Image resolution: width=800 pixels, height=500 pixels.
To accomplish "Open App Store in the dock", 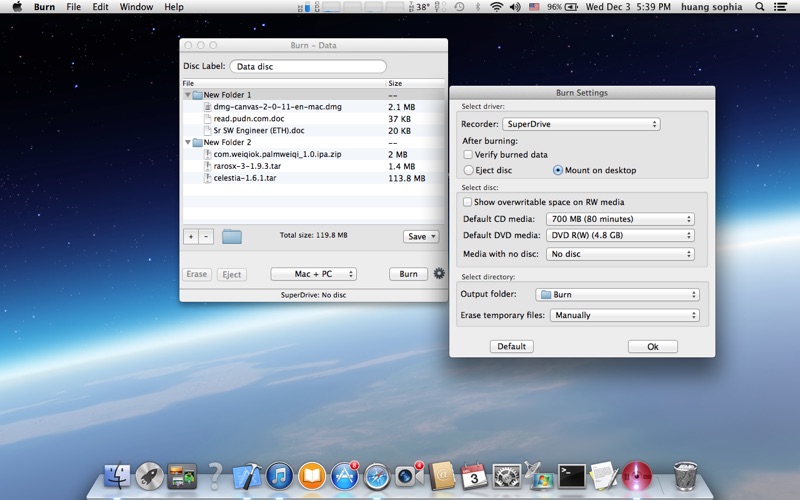I will point(344,476).
